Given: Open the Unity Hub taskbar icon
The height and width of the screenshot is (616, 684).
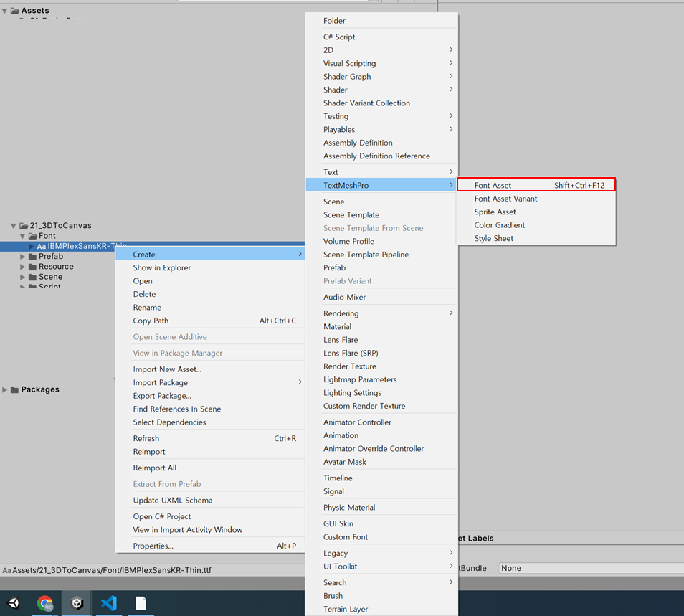Looking at the screenshot, I should pyautogui.click(x=14, y=603).
